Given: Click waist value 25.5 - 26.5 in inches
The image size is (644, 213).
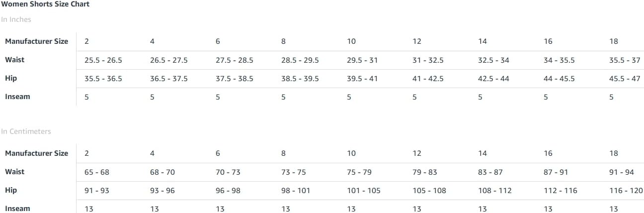Looking at the screenshot, I should 103,60.
